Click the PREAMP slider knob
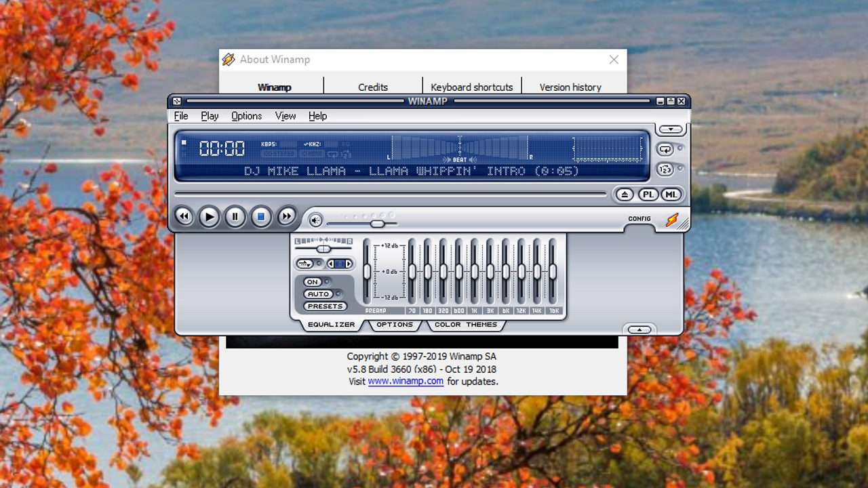The height and width of the screenshot is (488, 868). 367,272
